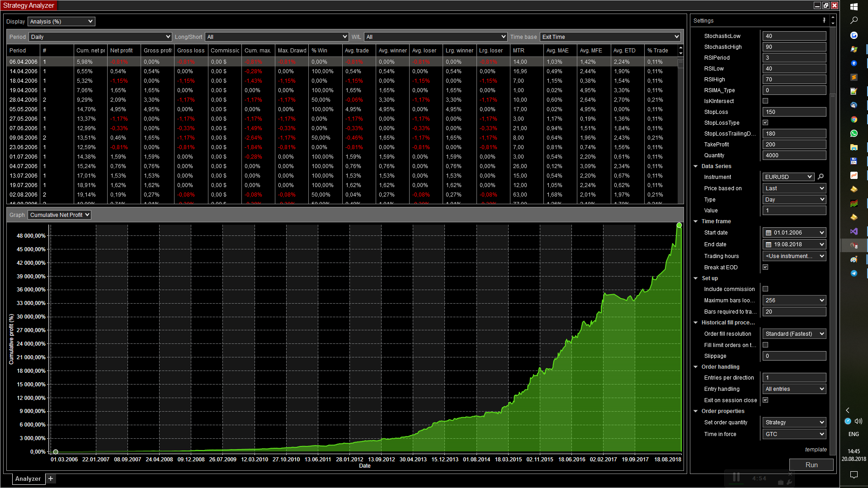Screen dimensions: 868x488
Task: Enable the IsKIntersect checkbox
Action: [765, 101]
